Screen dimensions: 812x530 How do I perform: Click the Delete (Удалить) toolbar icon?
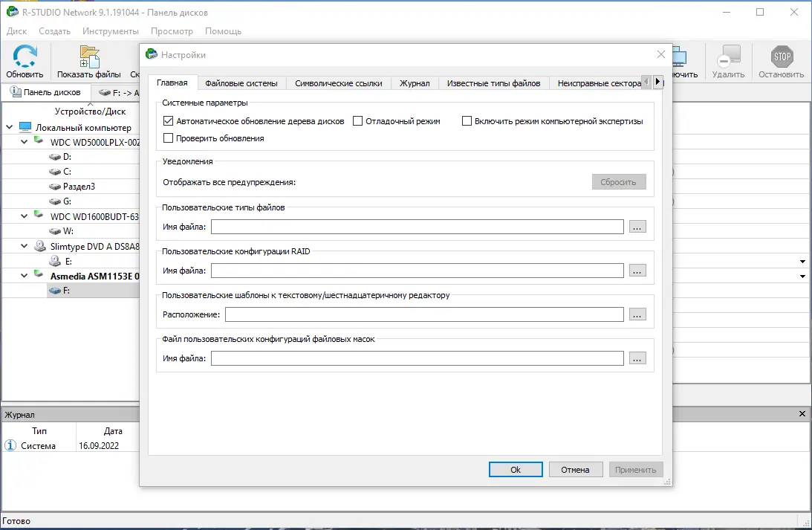(x=728, y=56)
